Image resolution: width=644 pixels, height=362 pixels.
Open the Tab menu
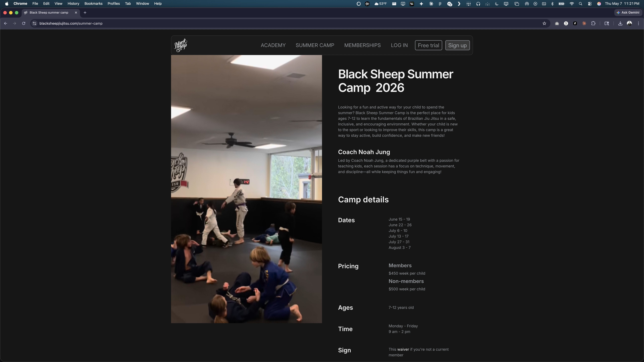(128, 4)
